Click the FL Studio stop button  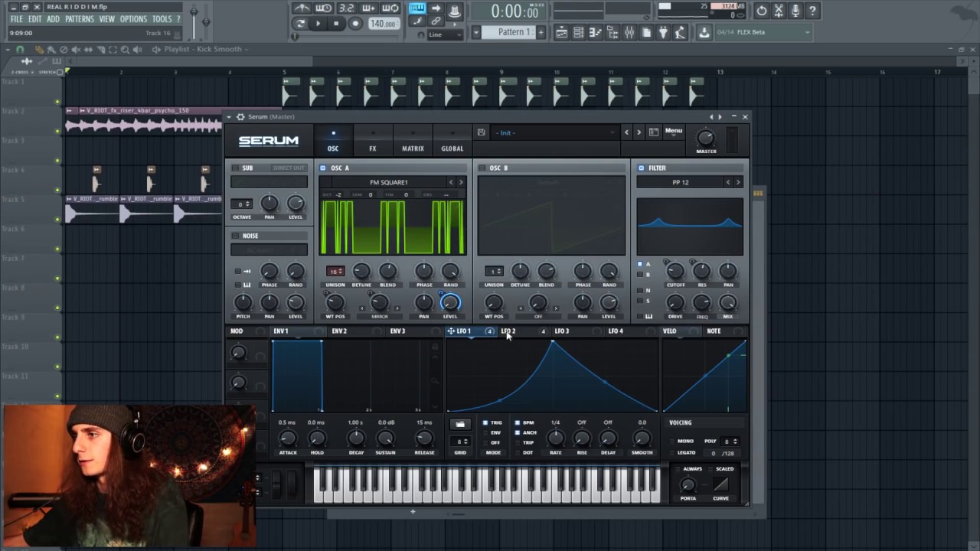tap(336, 24)
